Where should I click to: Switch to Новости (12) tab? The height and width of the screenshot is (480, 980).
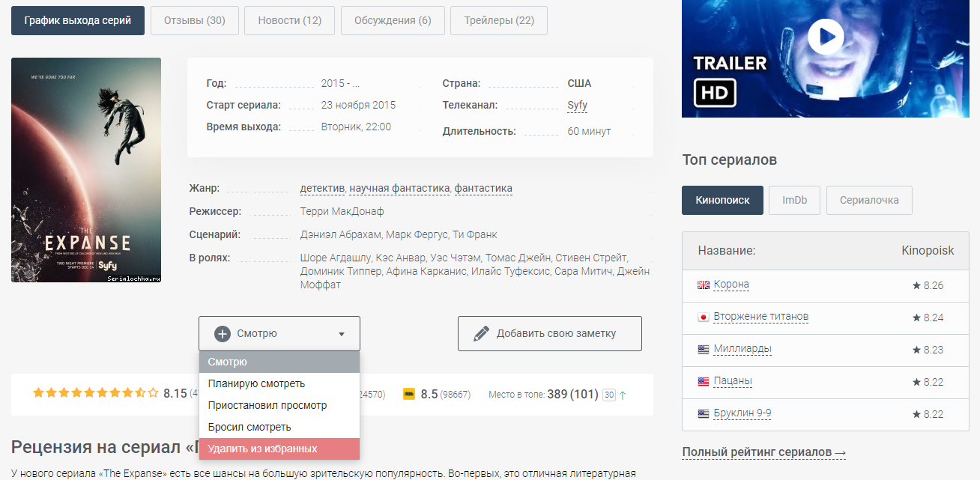(290, 20)
